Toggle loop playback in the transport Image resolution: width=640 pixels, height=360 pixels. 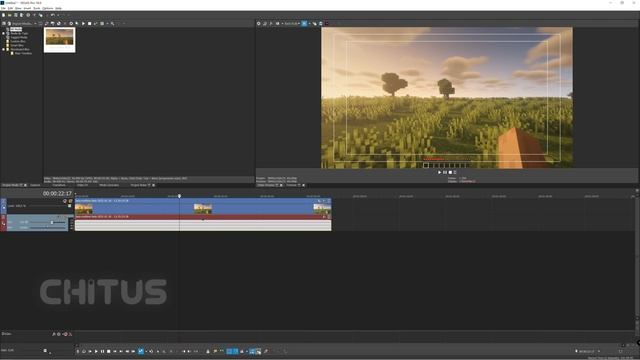(84, 351)
